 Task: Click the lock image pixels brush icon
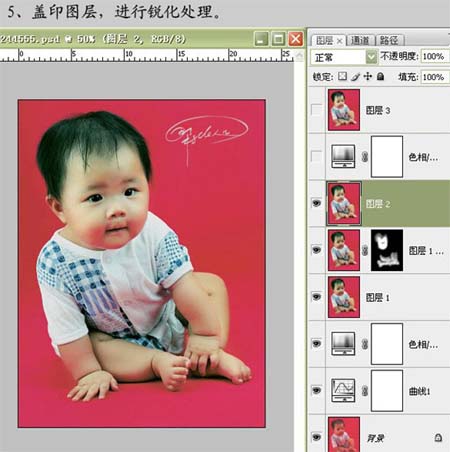click(x=355, y=77)
